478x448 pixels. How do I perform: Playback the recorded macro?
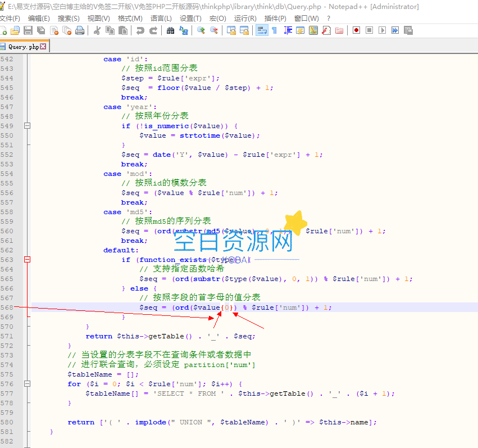[x=381, y=30]
